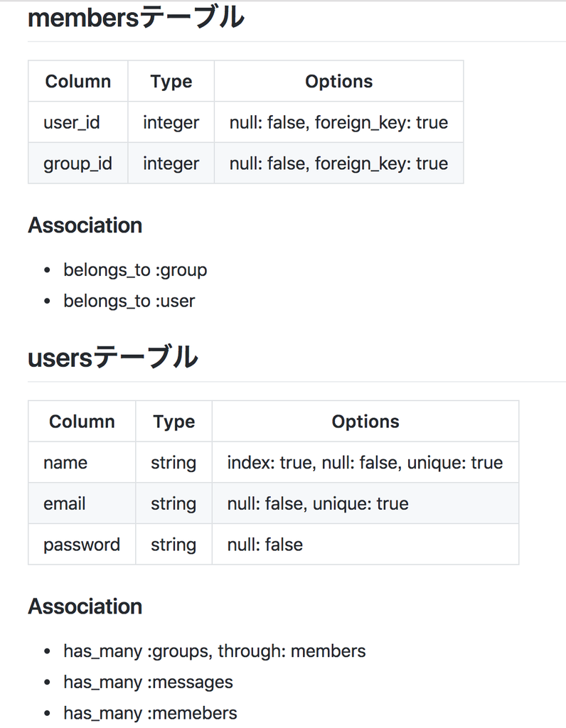The width and height of the screenshot is (566, 728).
Task: Click the usersテーブル heading
Action: tap(113, 358)
